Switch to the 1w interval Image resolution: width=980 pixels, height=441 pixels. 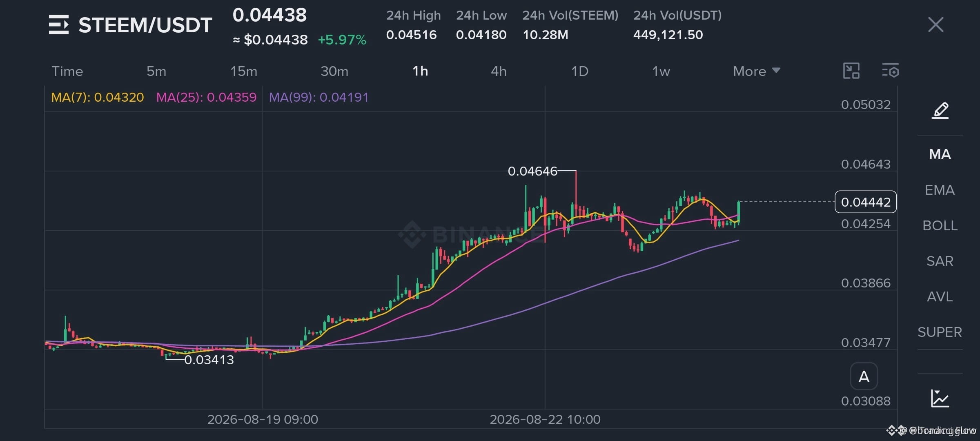tap(661, 71)
